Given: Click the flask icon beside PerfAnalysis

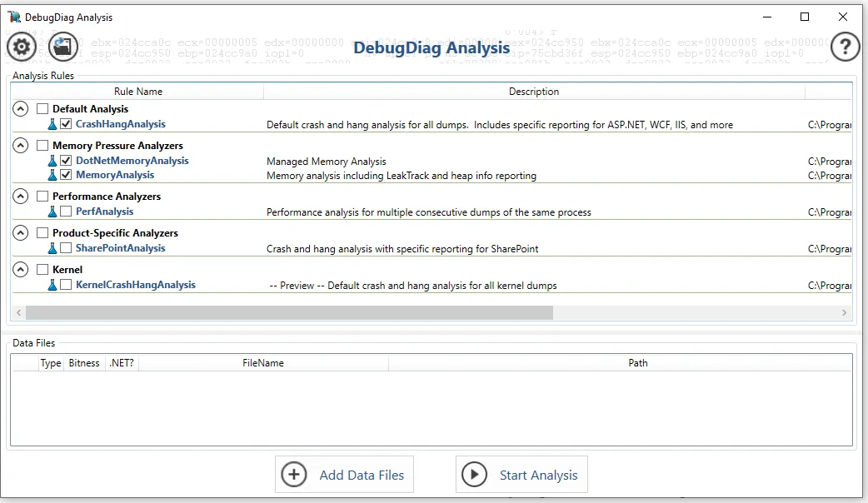Looking at the screenshot, I should point(52,212).
